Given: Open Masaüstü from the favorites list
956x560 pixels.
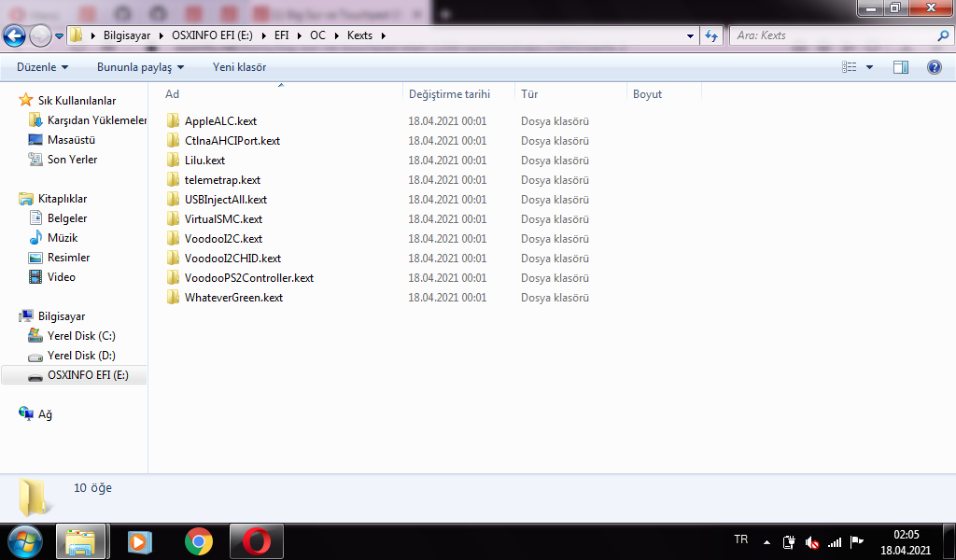Looking at the screenshot, I should (71, 140).
